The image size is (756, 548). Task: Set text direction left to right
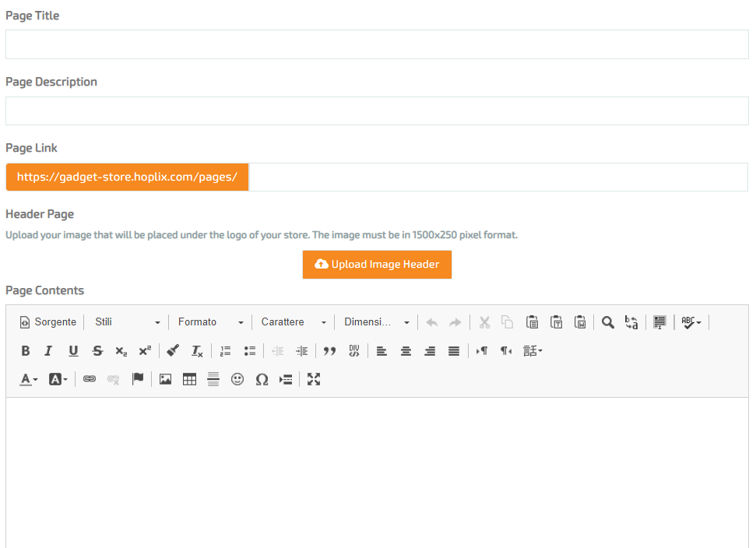click(x=482, y=351)
